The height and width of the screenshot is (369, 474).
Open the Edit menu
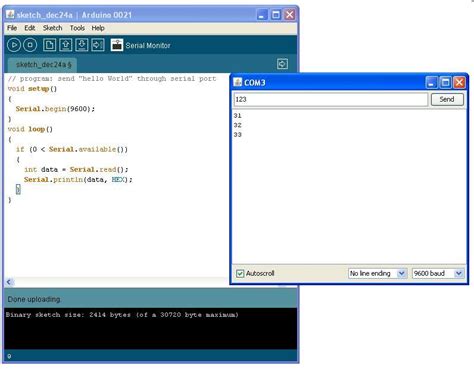pos(30,28)
